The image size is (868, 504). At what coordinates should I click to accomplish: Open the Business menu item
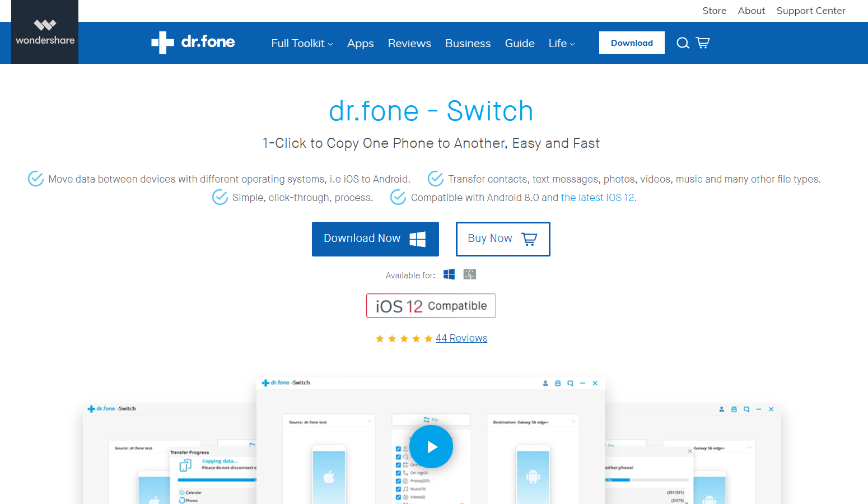pos(468,43)
